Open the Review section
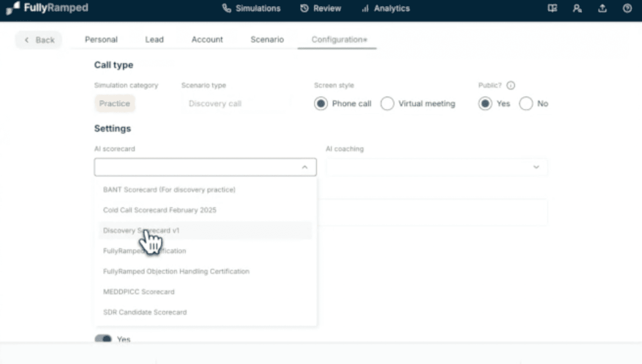 (321, 8)
